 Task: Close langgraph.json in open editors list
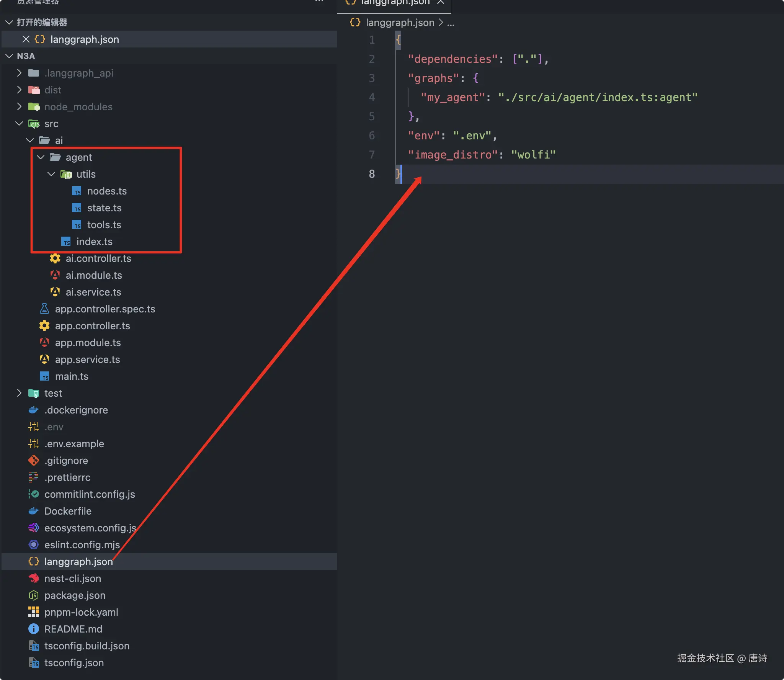pos(26,39)
